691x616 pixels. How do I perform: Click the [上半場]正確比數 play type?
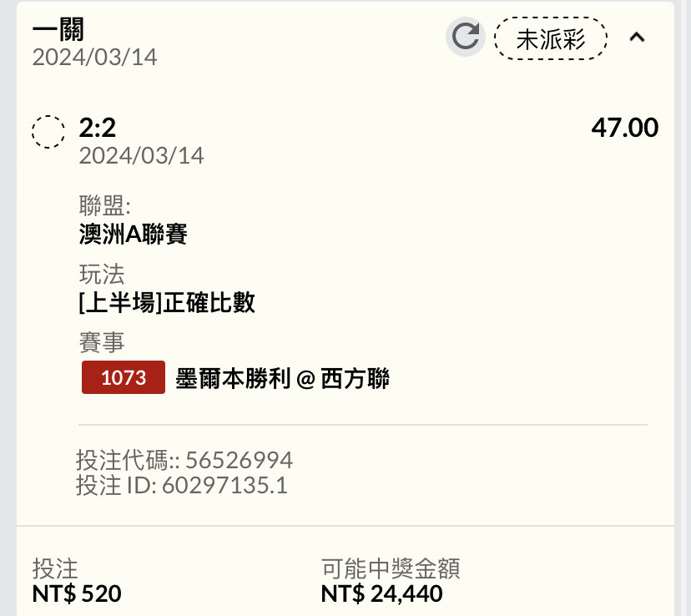167,303
